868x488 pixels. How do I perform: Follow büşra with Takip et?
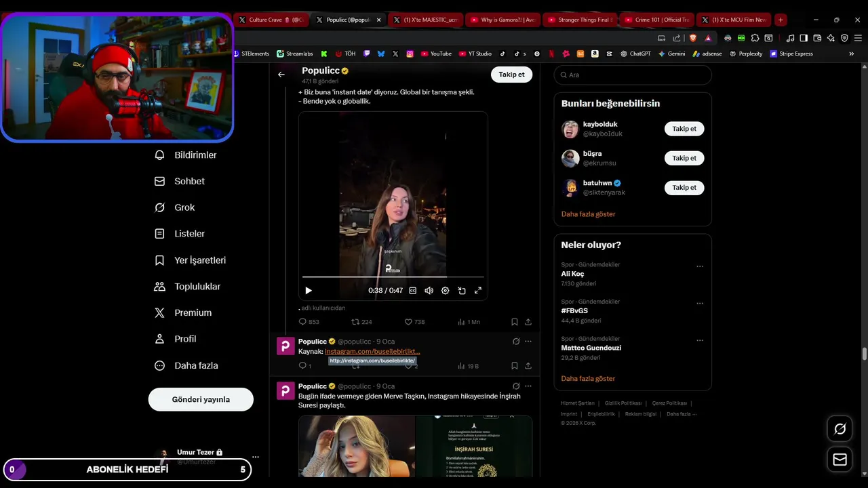[x=684, y=158]
